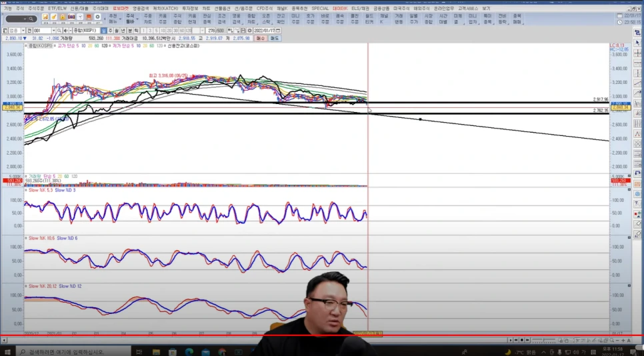Click the zoom slider at chart bottom right
The width and height of the screenshot is (644, 356).
543,341
